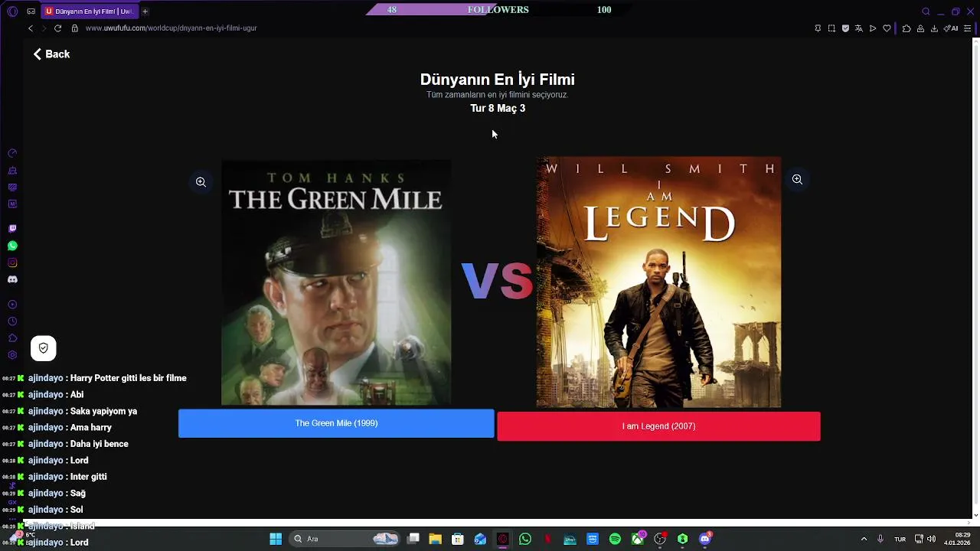
Task: Open the extensions puzzle icon in toolbar
Action: coord(906,28)
